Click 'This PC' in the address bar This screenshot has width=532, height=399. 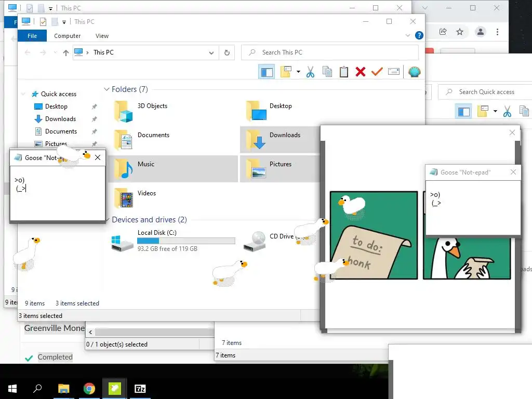[103, 52]
